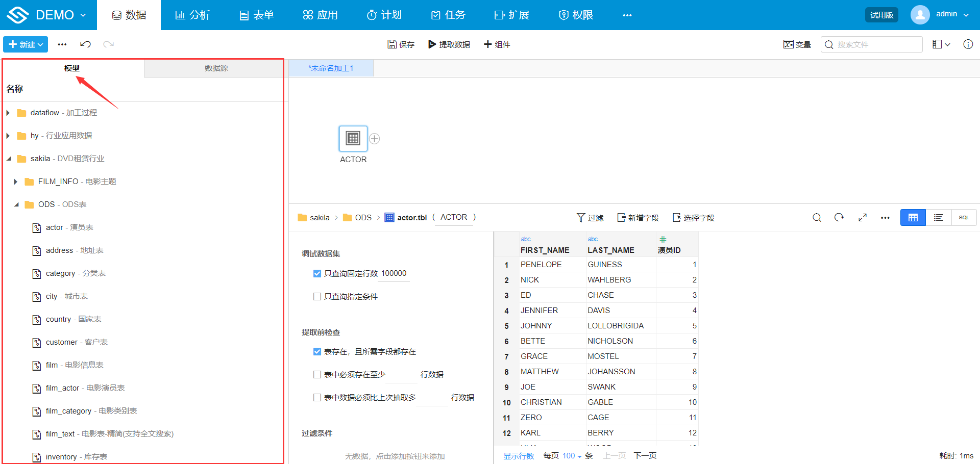Click the ACTOR table node icon
Screen dimensions: 980x464
pyautogui.click(x=353, y=138)
